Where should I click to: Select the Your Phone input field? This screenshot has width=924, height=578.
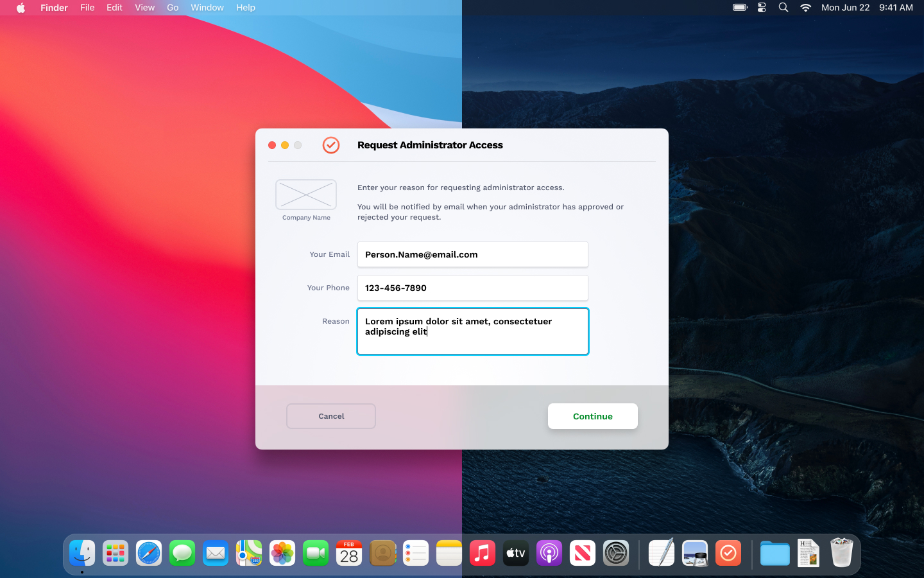472,288
